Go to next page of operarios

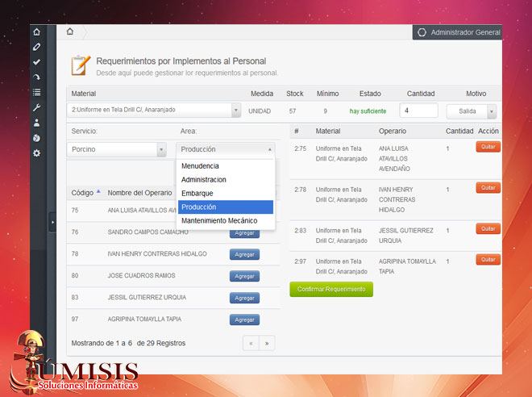coord(267,343)
